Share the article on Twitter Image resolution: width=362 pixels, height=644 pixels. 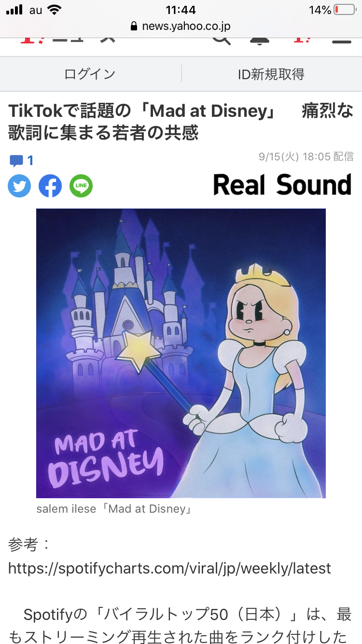point(19,185)
